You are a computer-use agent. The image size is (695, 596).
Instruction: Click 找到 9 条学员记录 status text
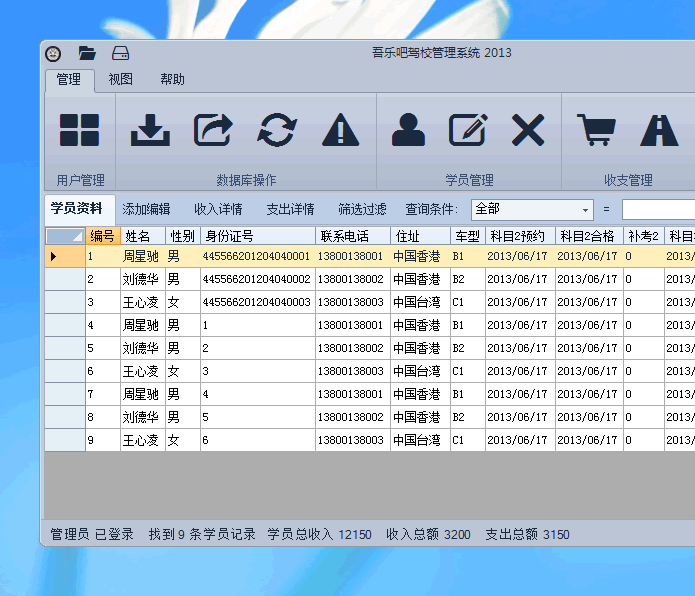202,534
